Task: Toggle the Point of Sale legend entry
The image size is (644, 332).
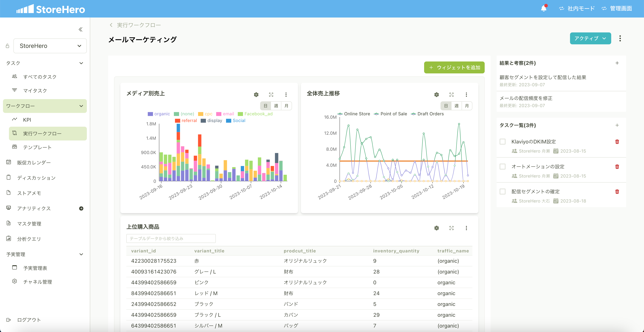Action: (391, 114)
